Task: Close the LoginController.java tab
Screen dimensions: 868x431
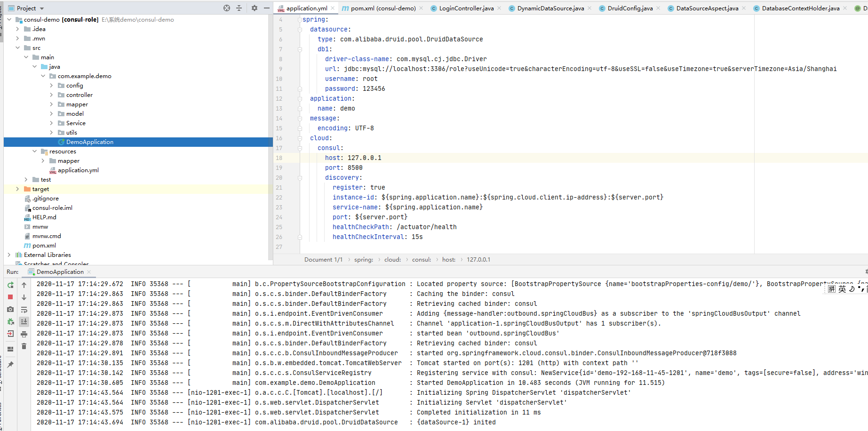Action: (x=499, y=8)
